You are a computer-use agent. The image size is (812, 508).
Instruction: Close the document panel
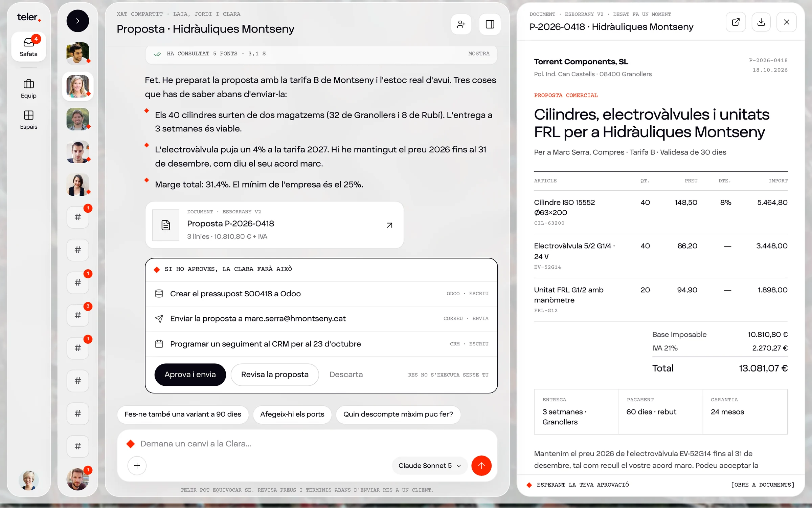point(786,22)
